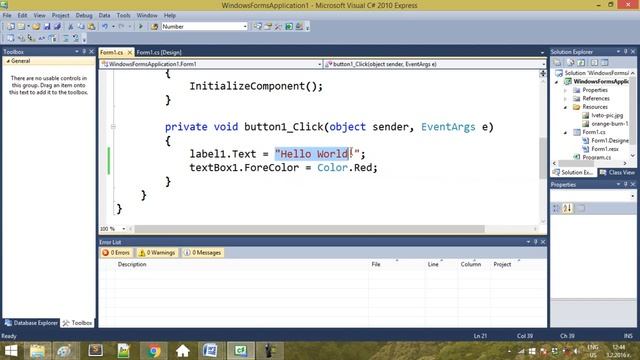Click the Refresh icon in Solution Explorer toolbar

point(581,62)
